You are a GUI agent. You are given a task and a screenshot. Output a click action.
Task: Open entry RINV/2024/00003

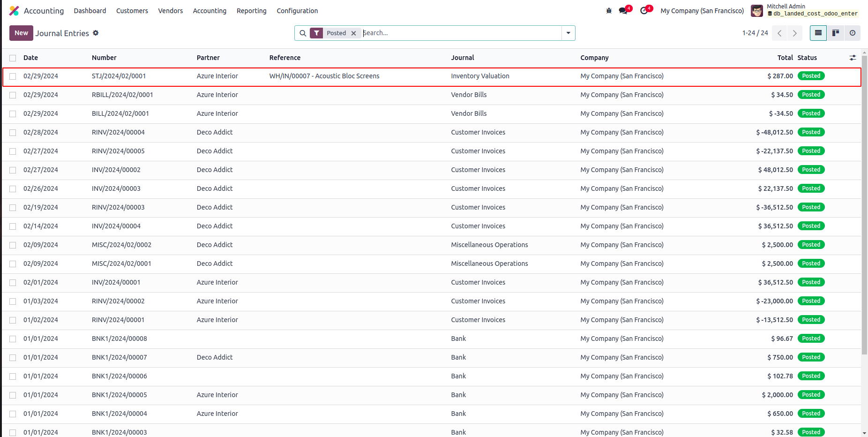tap(118, 207)
